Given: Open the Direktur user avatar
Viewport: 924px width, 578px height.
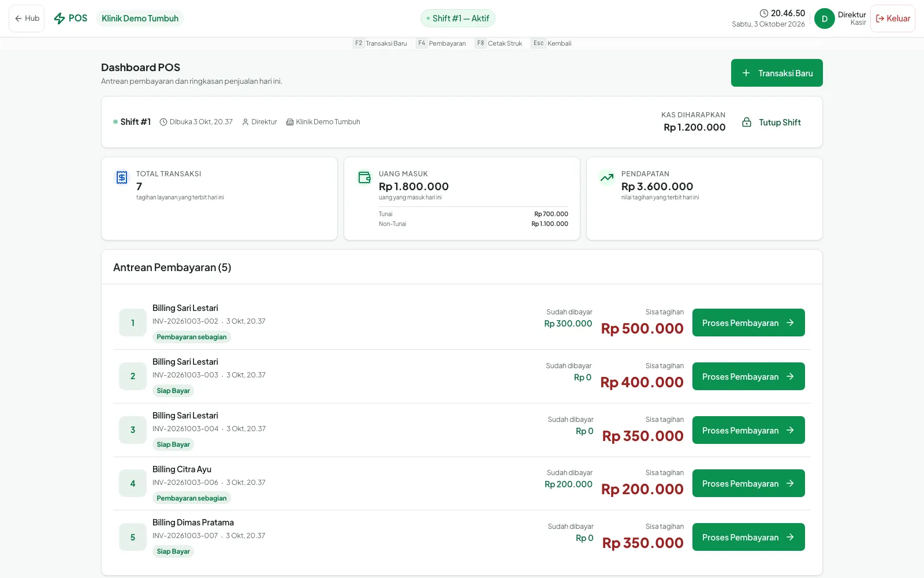Looking at the screenshot, I should click(825, 18).
